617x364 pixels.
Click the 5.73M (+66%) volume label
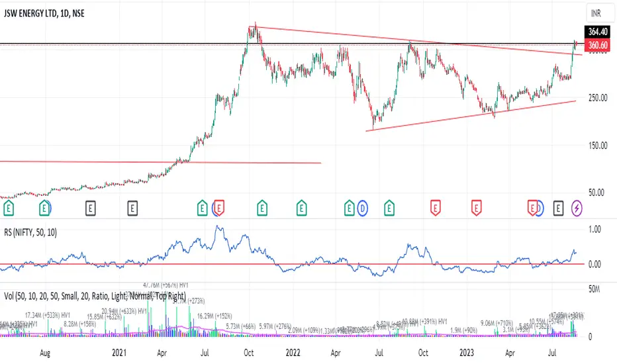click(x=241, y=326)
